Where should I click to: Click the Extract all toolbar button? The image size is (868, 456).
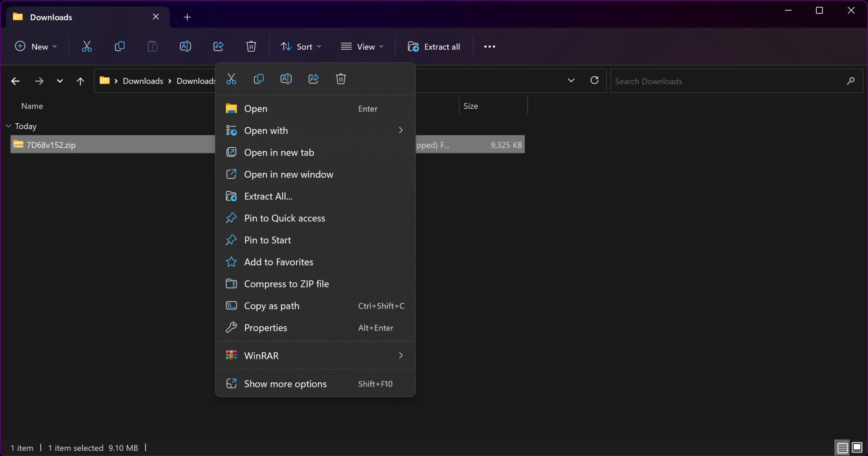(x=434, y=47)
